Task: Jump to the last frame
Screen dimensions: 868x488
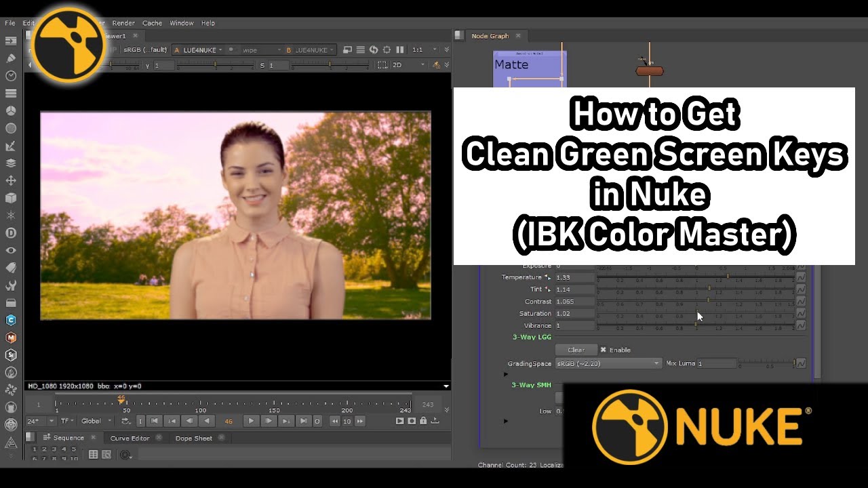Action: (304, 421)
